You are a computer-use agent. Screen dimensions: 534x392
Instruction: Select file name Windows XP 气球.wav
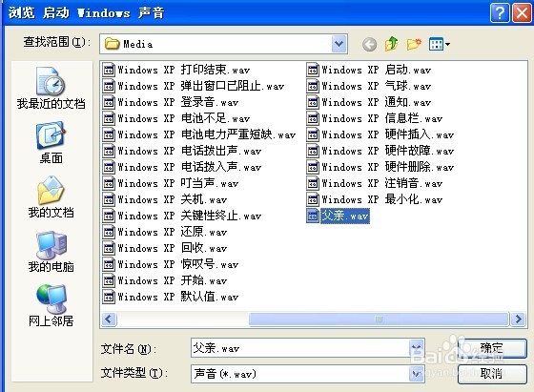[377, 86]
